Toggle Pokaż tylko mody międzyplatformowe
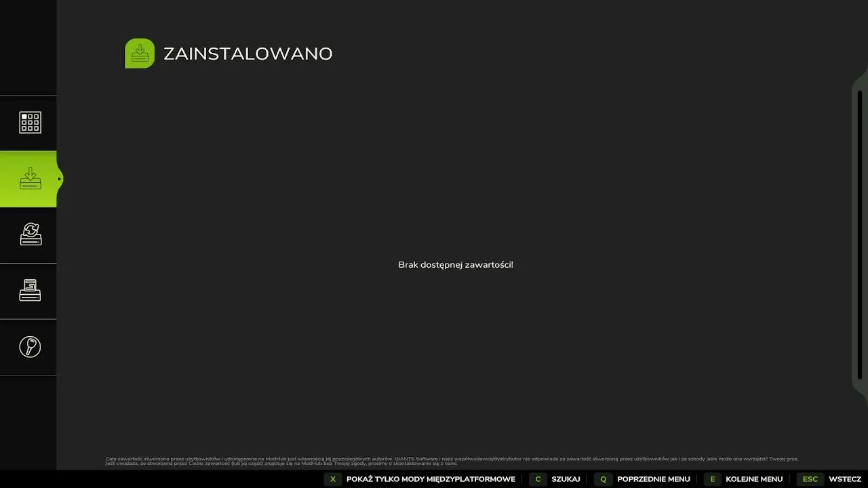The height and width of the screenshot is (488, 868). point(431,479)
